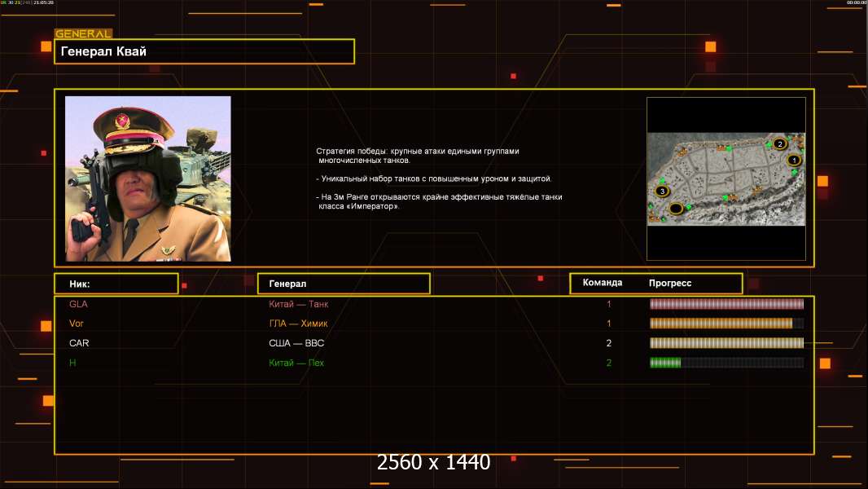Click Vor player's orange progress bar
Viewport: 868px width, 489px height.
tap(721, 324)
